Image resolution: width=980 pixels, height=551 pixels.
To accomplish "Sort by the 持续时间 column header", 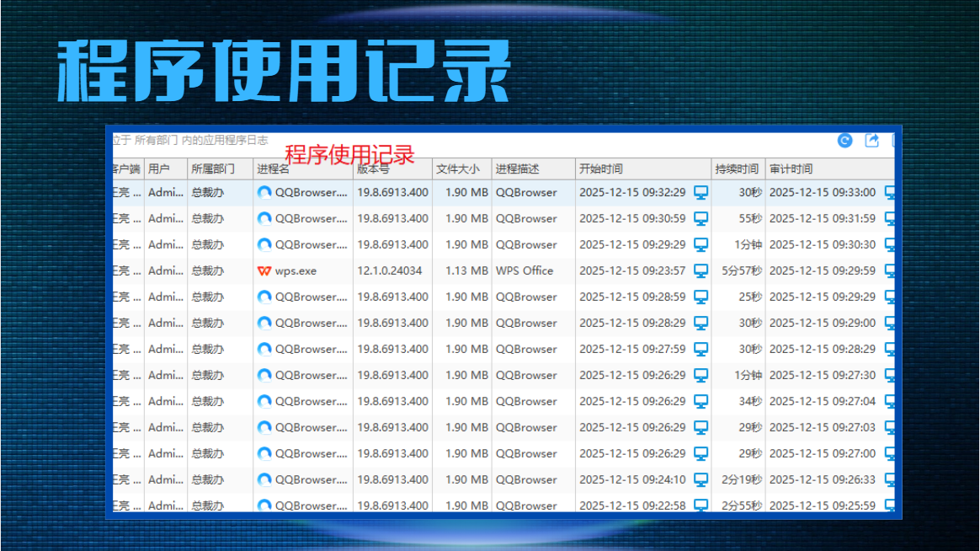I will pyautogui.click(x=738, y=169).
